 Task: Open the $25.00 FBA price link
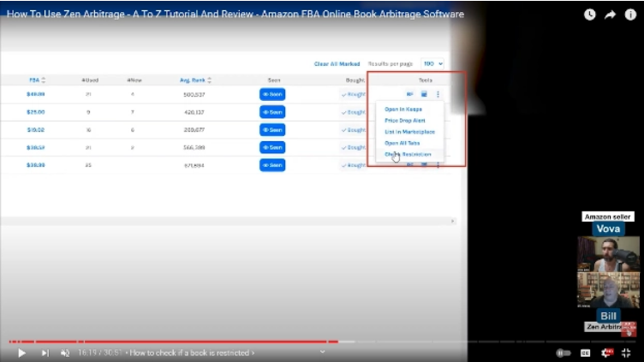36,112
